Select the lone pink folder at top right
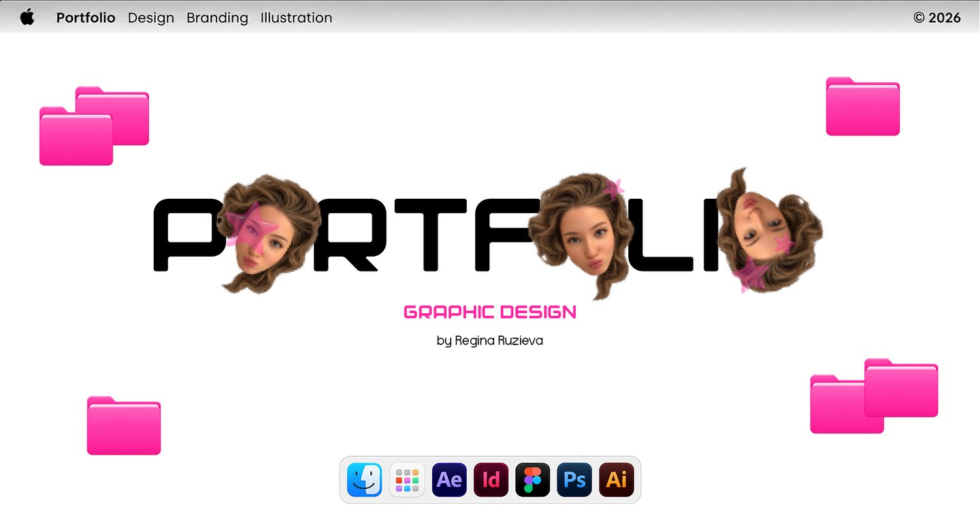 point(863,106)
